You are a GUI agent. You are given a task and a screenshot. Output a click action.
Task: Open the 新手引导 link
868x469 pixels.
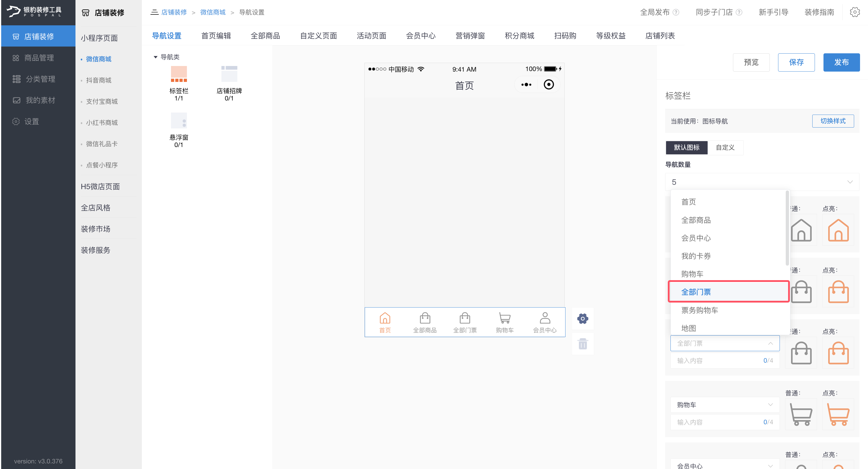pos(773,12)
